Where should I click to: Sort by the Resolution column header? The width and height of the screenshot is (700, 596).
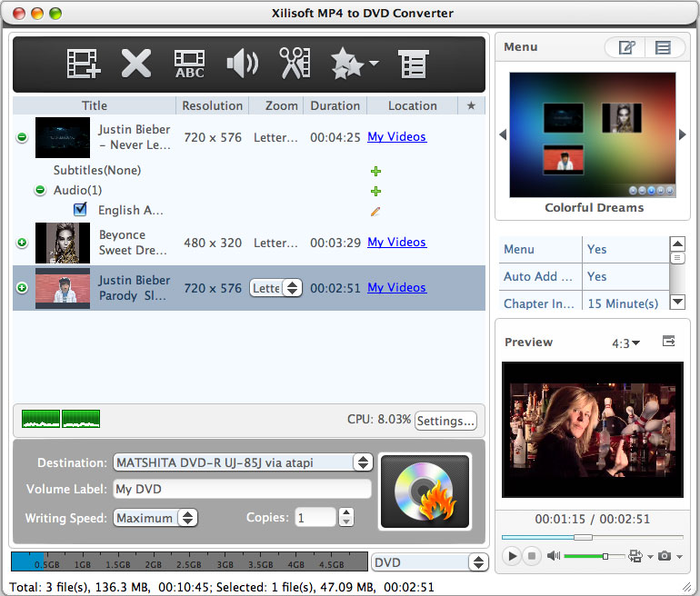(213, 105)
